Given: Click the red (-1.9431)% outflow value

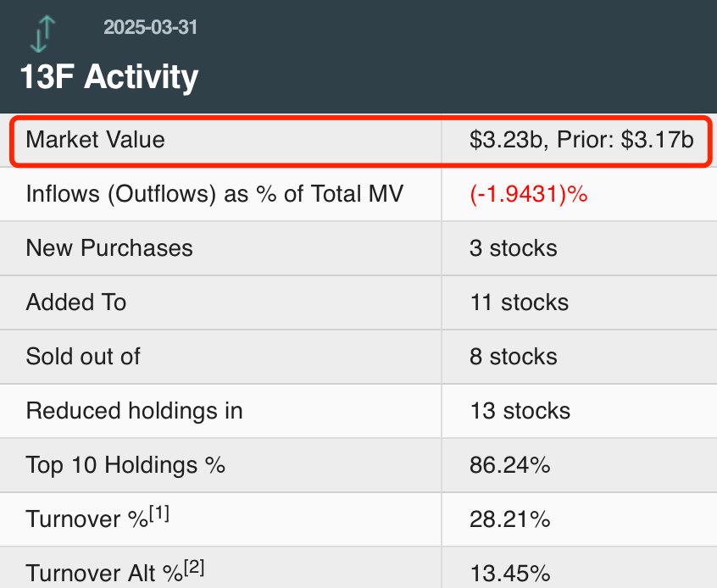Looking at the screenshot, I should coord(528,194).
